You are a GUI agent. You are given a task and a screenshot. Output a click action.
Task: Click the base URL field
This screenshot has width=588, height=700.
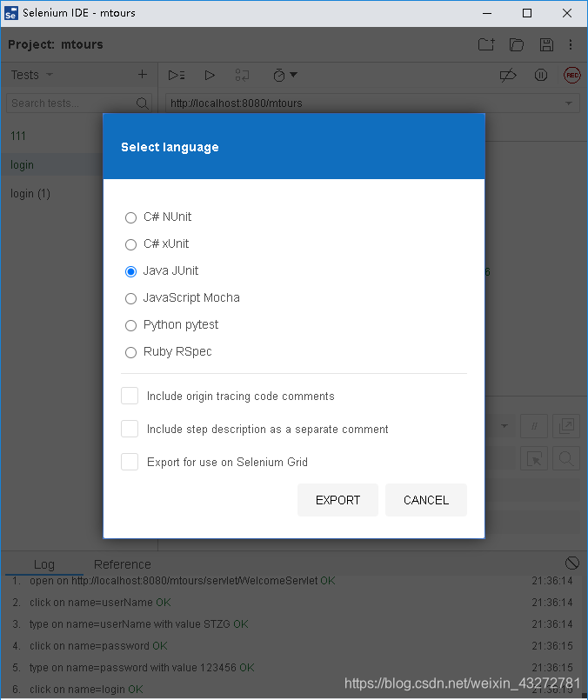click(372, 103)
